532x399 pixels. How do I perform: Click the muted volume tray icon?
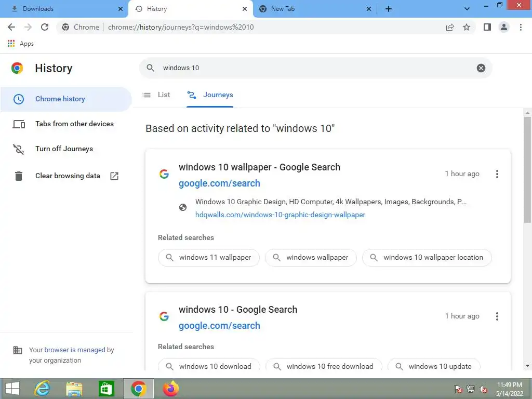[483, 389]
